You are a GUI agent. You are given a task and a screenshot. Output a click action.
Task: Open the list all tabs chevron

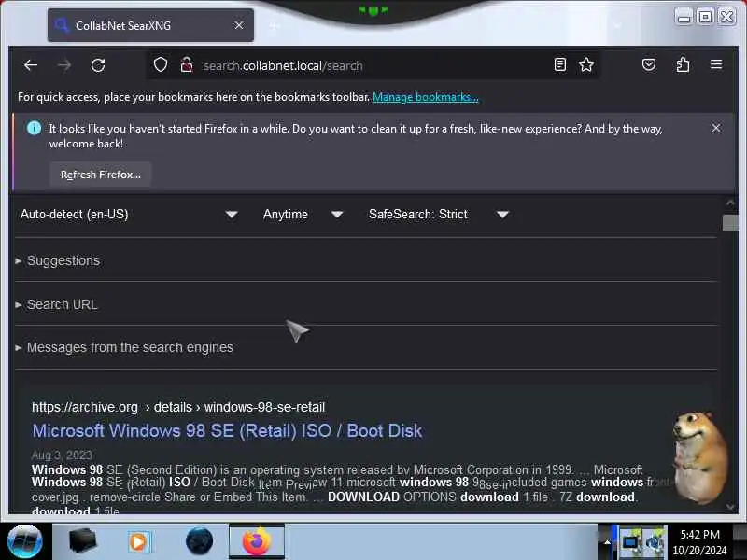617,26
